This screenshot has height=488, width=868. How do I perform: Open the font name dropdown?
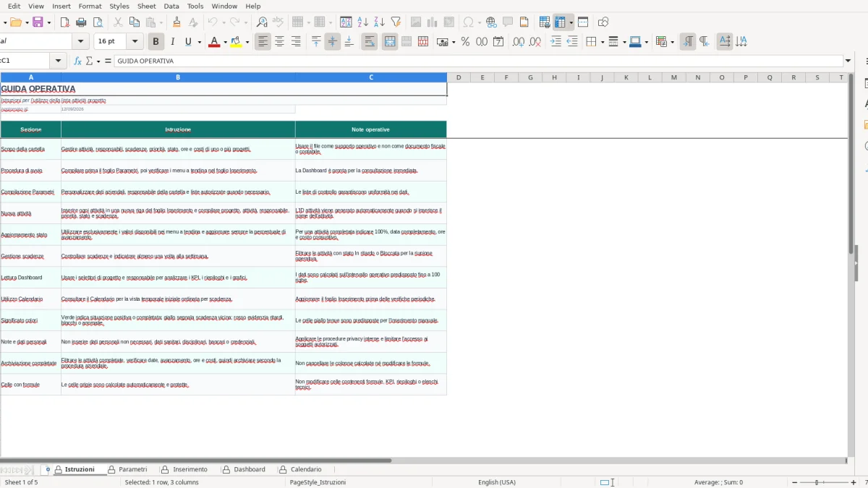(81, 42)
